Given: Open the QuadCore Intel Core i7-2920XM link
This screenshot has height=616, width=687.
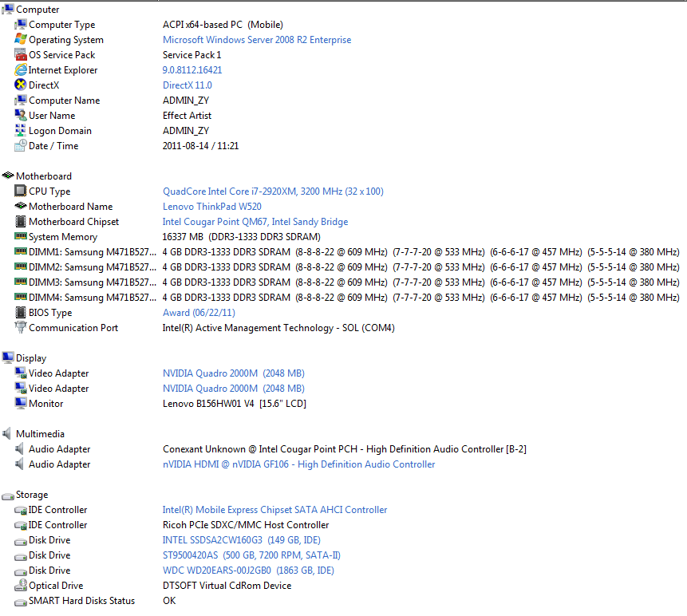Looking at the screenshot, I should (x=273, y=192).
